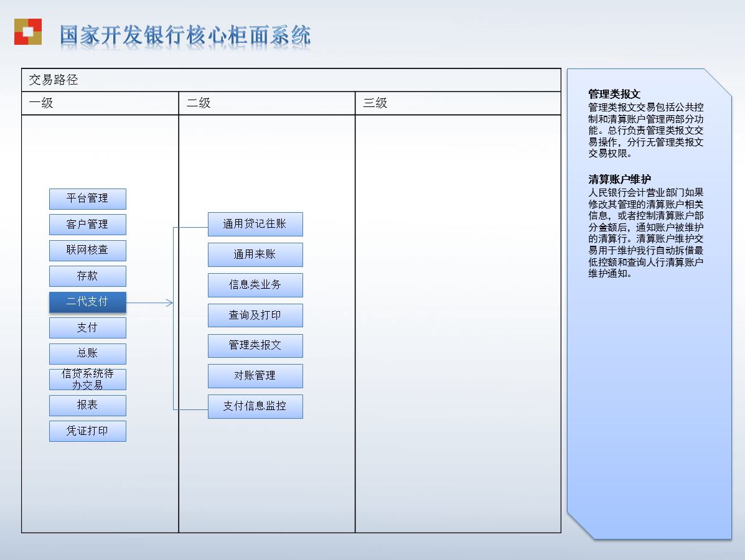745x560 pixels.
Task: Click the highlighted 二代支付 item
Action: [87, 302]
